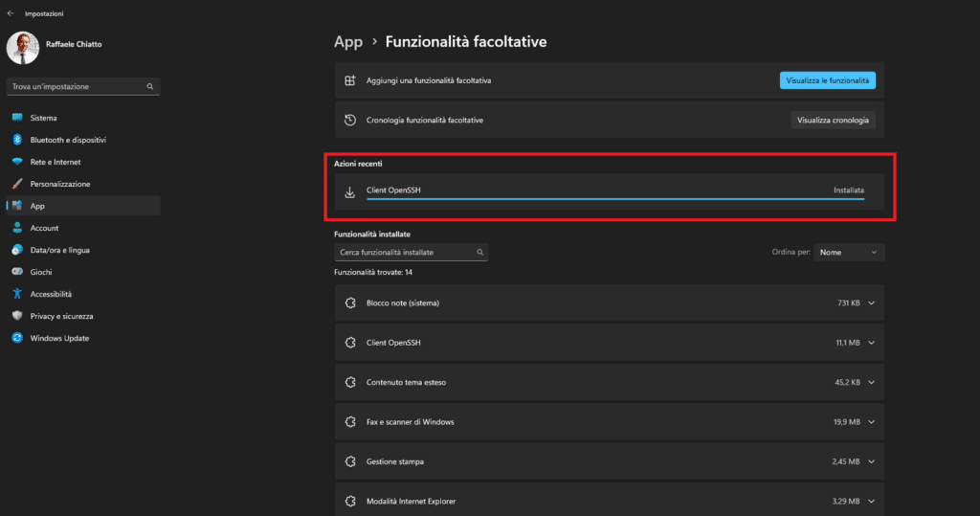The width and height of the screenshot is (980, 516).
Task: Click the Cronologia funzionalità facoltative clock icon
Action: tap(350, 120)
